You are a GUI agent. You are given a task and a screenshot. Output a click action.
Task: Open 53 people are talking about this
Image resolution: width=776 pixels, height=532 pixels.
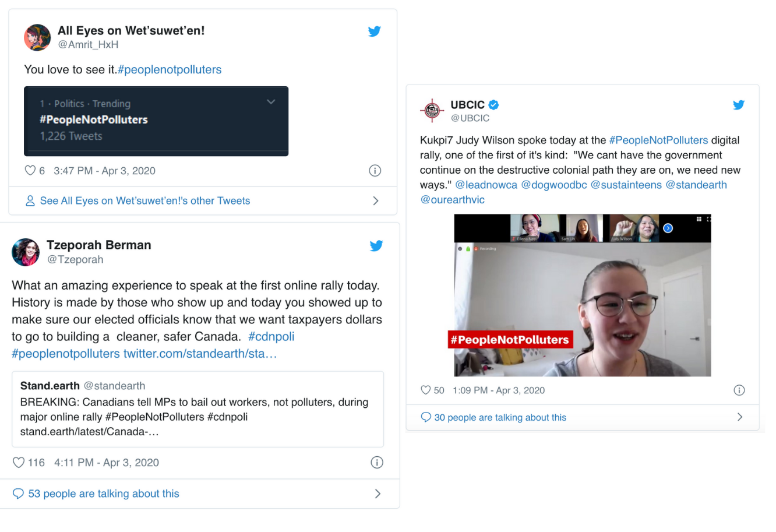click(x=104, y=494)
